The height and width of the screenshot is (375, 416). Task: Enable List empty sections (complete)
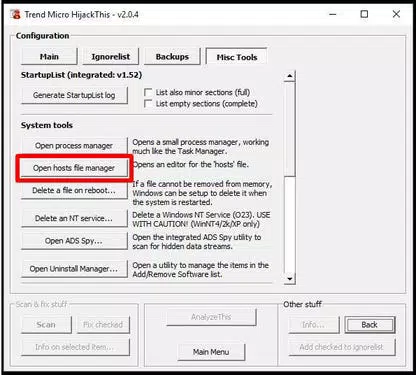tap(148, 104)
